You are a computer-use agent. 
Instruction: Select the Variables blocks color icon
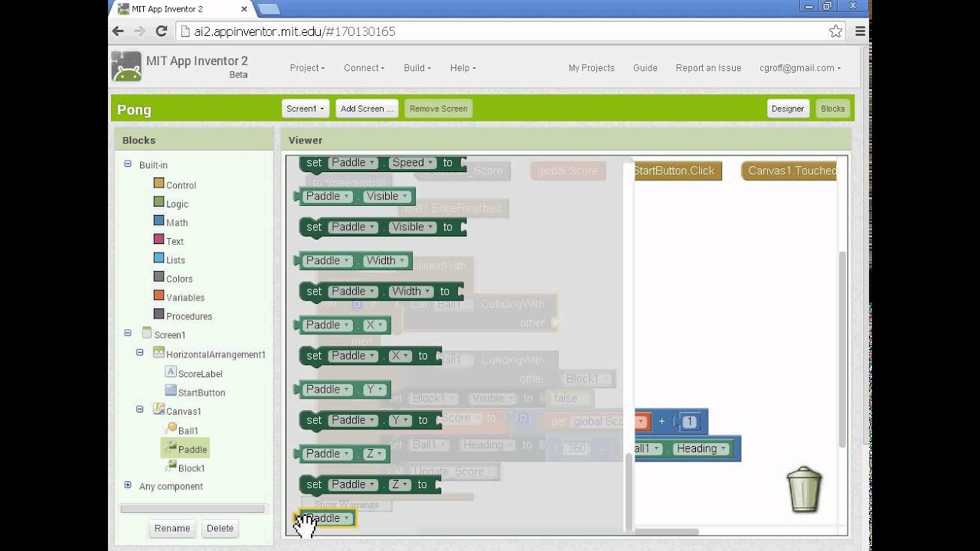[x=159, y=295]
